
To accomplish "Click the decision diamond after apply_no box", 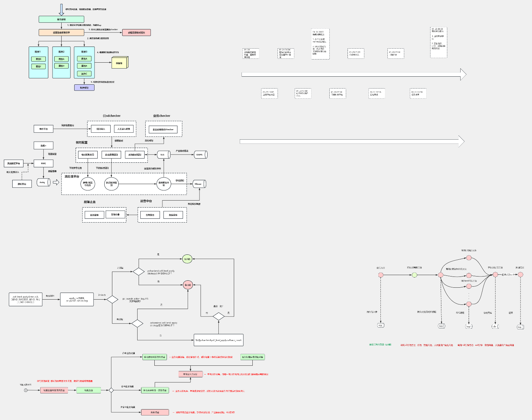I will tap(112, 299).
